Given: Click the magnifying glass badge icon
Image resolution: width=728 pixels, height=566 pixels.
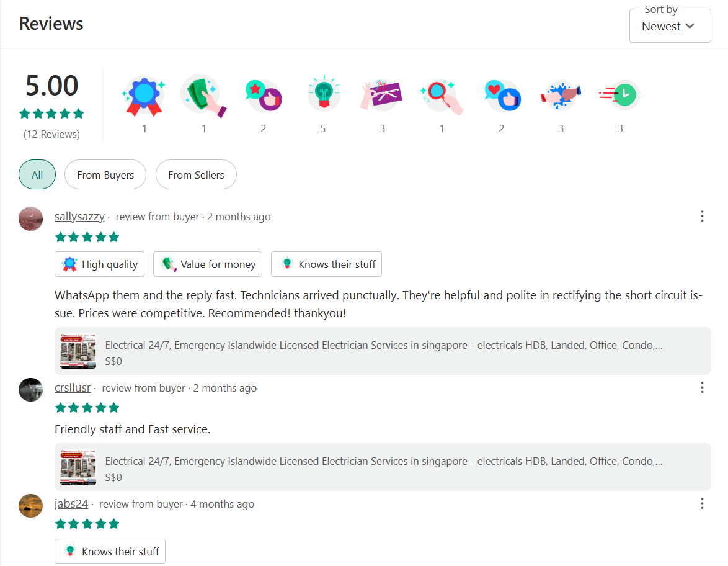Looking at the screenshot, I should pos(442,94).
